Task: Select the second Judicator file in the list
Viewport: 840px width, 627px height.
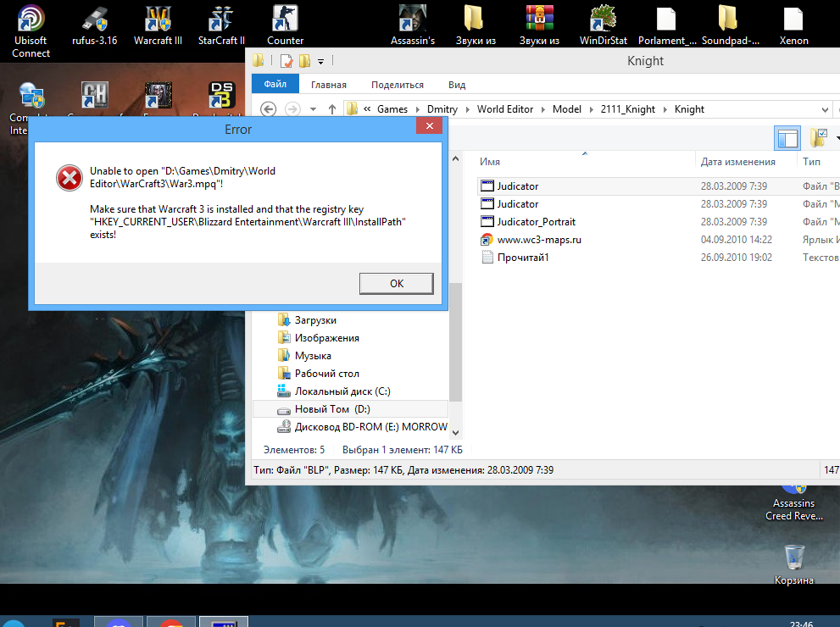Action: point(518,204)
